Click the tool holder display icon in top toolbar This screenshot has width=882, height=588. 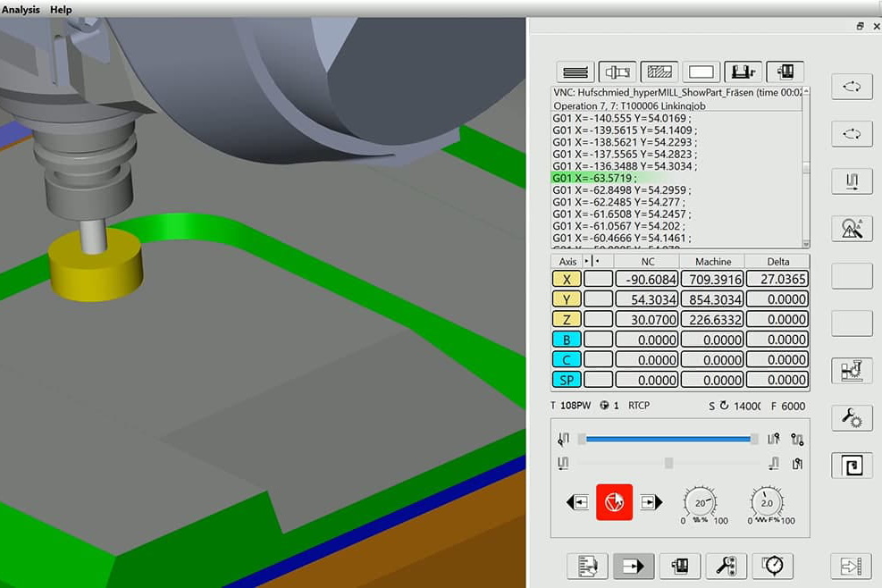(617, 71)
